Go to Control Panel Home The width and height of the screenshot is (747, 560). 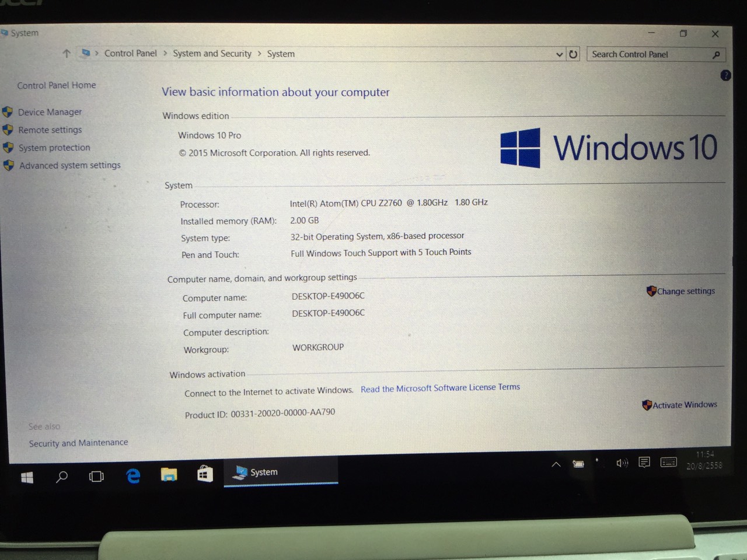coord(57,85)
